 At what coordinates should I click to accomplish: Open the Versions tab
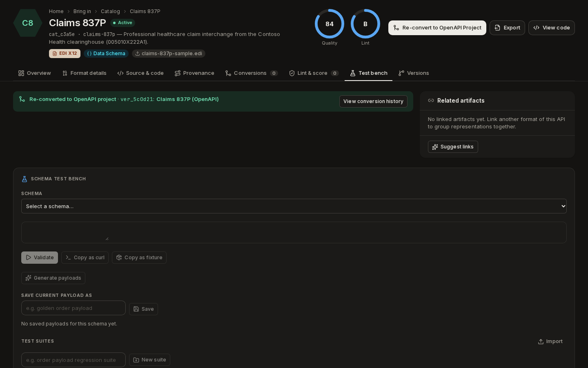pos(414,73)
